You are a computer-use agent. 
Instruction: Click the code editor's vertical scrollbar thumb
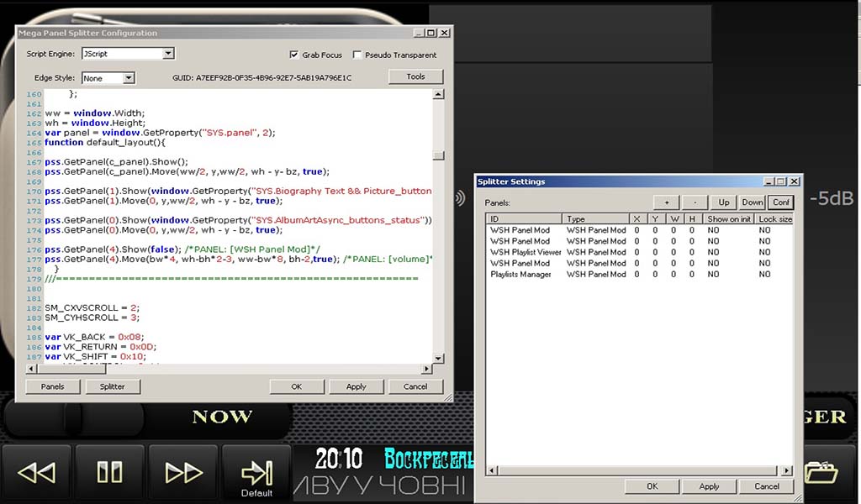tap(437, 155)
